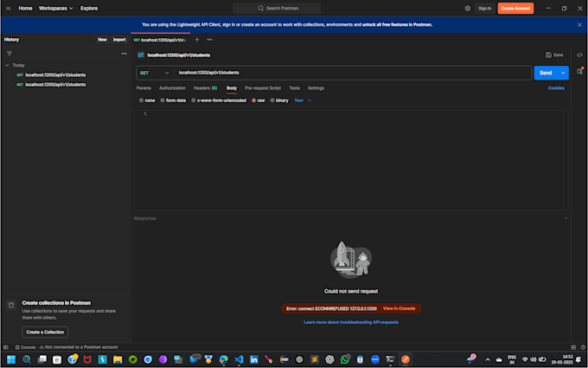Click the Import button
The width and height of the screenshot is (588, 368).
tap(119, 40)
